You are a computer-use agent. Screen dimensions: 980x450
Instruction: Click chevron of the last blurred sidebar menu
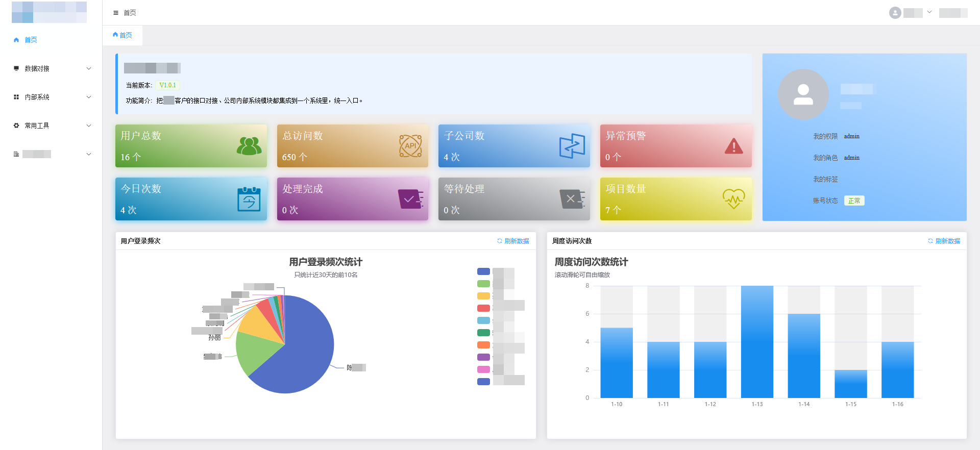coord(89,154)
